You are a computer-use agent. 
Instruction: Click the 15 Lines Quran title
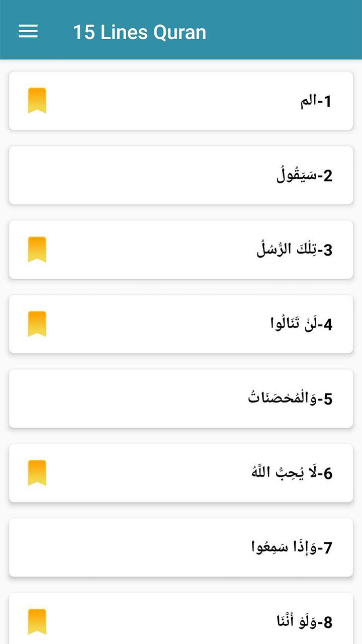point(139,32)
